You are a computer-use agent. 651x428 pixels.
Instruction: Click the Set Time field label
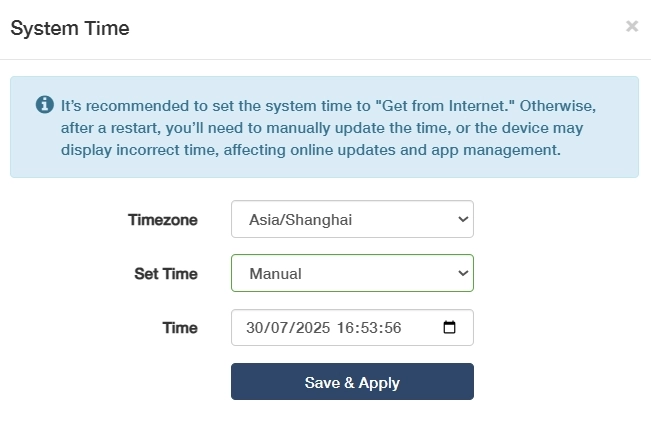165,273
